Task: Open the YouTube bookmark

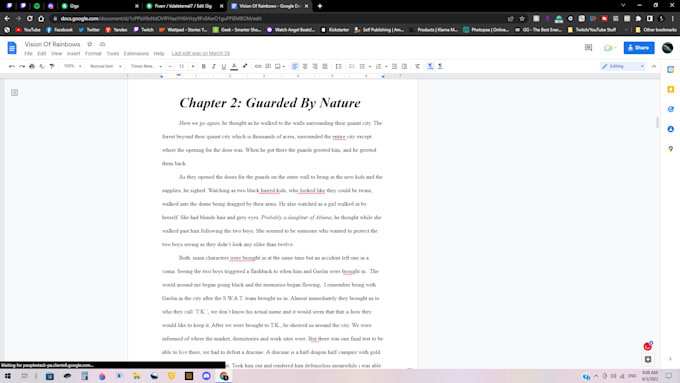Action: (x=28, y=30)
